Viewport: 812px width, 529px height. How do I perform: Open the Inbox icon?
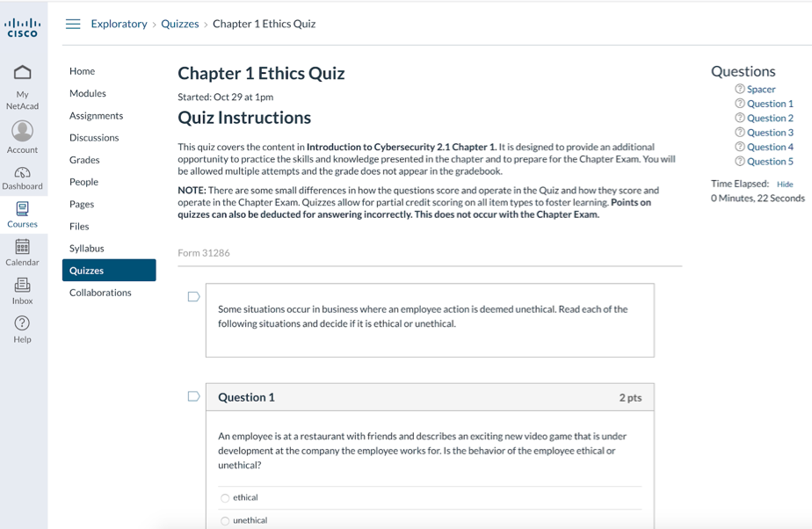[x=23, y=286]
